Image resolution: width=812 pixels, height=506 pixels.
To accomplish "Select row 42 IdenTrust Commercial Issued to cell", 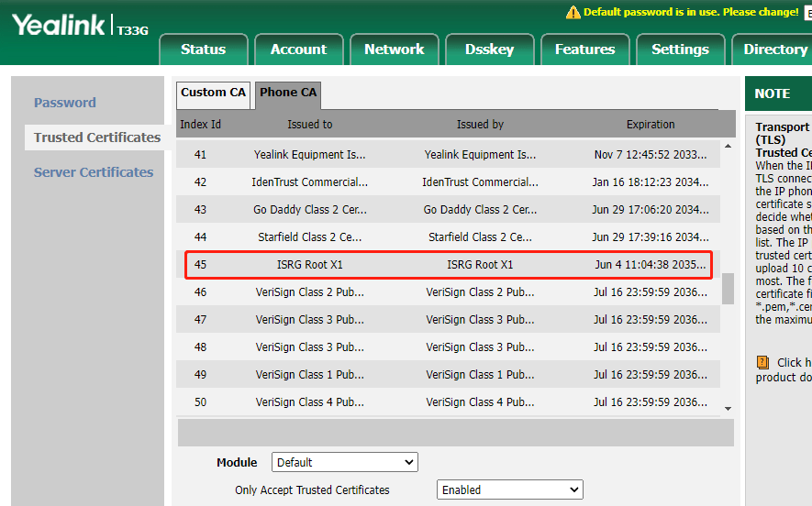I will (x=310, y=182).
